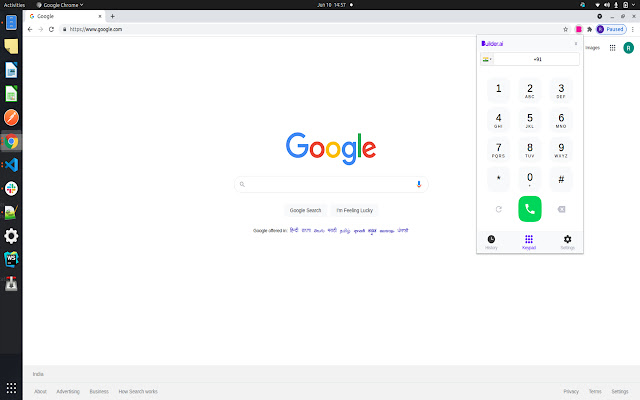Image resolution: width=640 pixels, height=400 pixels.
Task: Open the Activities overview
Action: coord(14,5)
